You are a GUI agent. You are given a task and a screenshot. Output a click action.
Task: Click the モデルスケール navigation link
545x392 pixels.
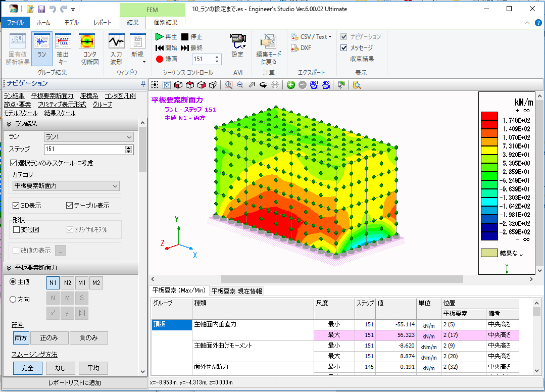pos(21,113)
